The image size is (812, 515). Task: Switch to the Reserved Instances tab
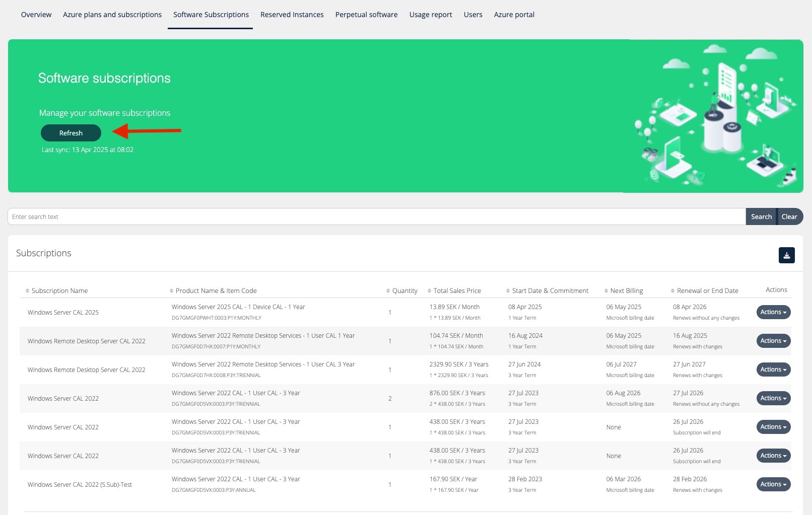pyautogui.click(x=292, y=15)
